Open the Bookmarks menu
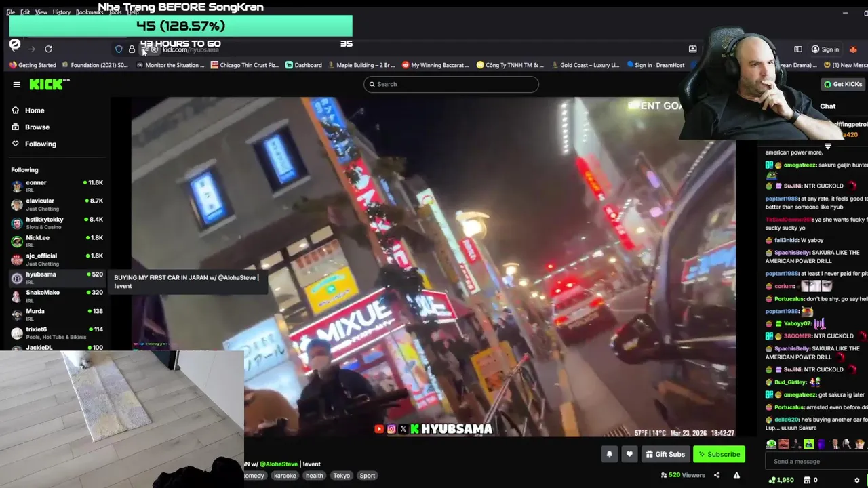Image resolution: width=868 pixels, height=488 pixels. (90, 12)
